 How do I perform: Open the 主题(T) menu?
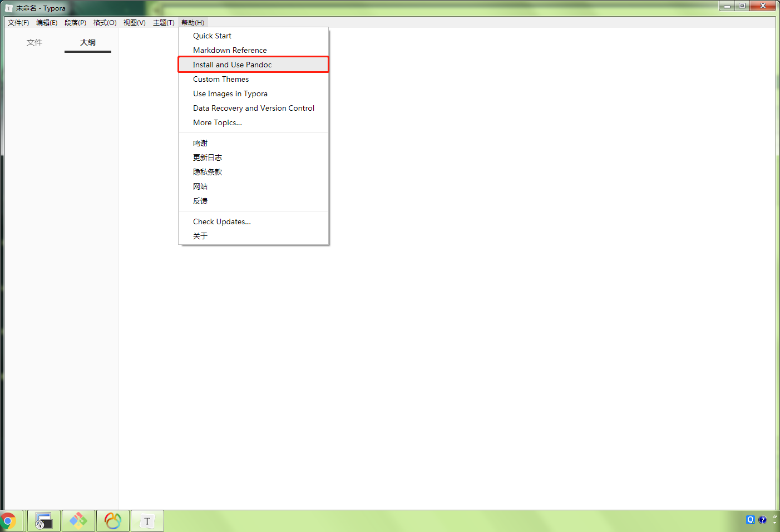click(164, 23)
